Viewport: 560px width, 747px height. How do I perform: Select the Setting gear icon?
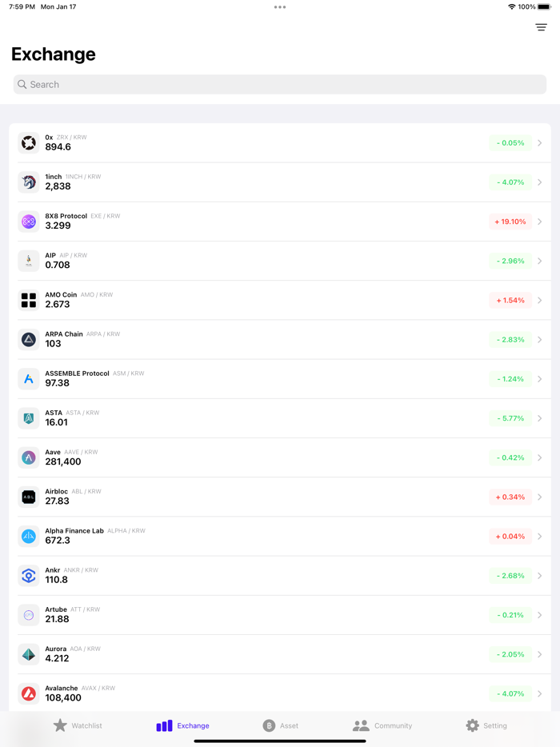tap(471, 725)
